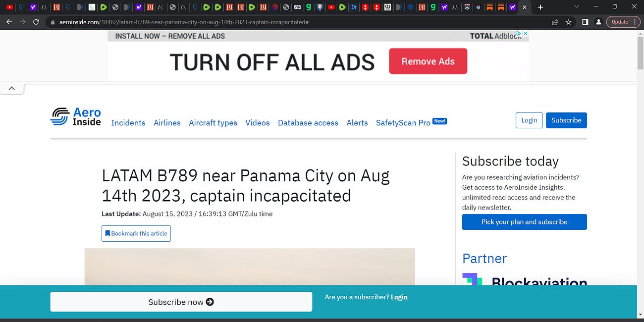The width and height of the screenshot is (644, 322).
Task: Open the Incidents menu item
Action: [x=128, y=123]
